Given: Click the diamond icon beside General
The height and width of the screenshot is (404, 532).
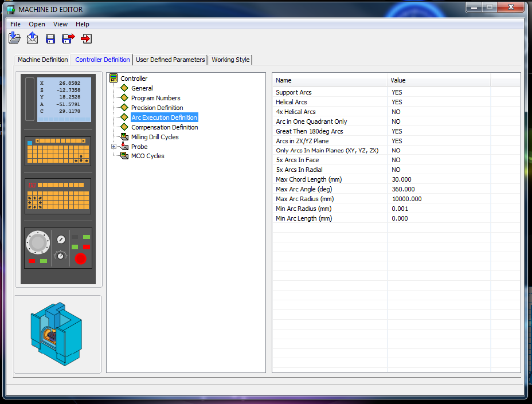Looking at the screenshot, I should tap(124, 88).
